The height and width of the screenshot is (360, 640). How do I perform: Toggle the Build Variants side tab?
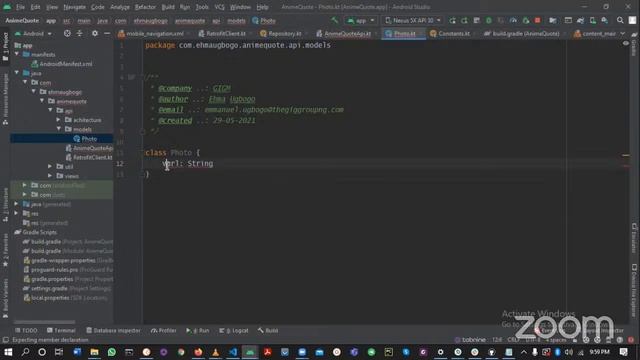pyautogui.click(x=5, y=298)
